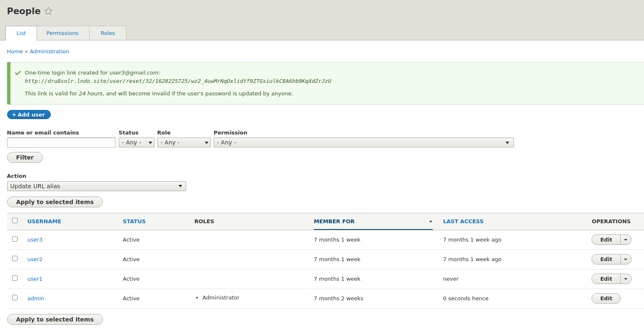This screenshot has height=329, width=644.
Task: Check the select-all checkbox in the table header
Action: pyautogui.click(x=15, y=220)
